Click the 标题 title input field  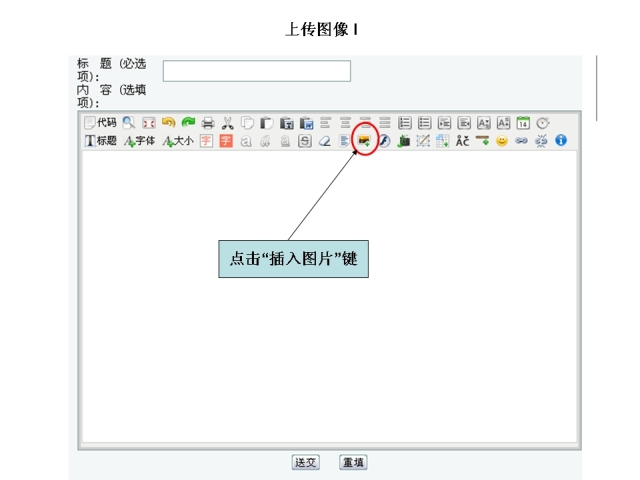256,71
